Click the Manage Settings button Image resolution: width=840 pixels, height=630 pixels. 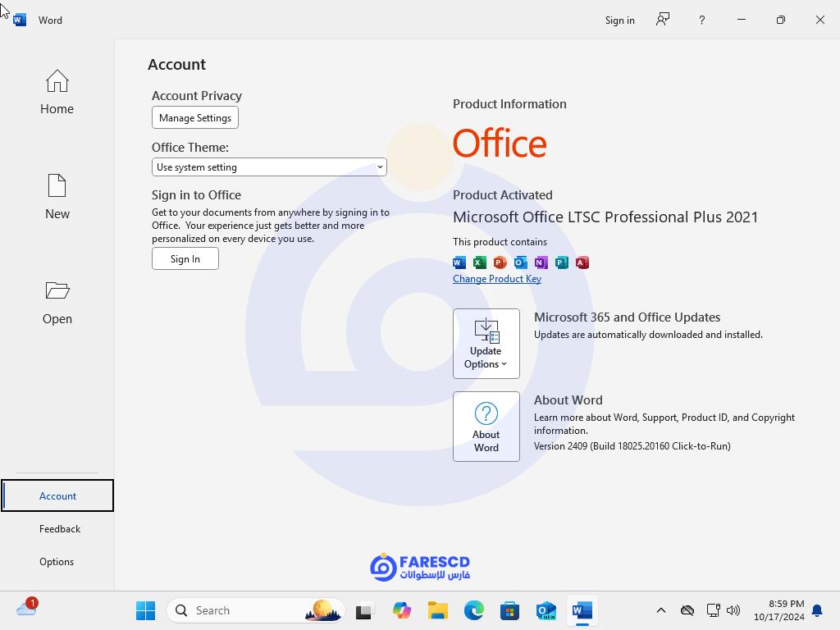[195, 118]
